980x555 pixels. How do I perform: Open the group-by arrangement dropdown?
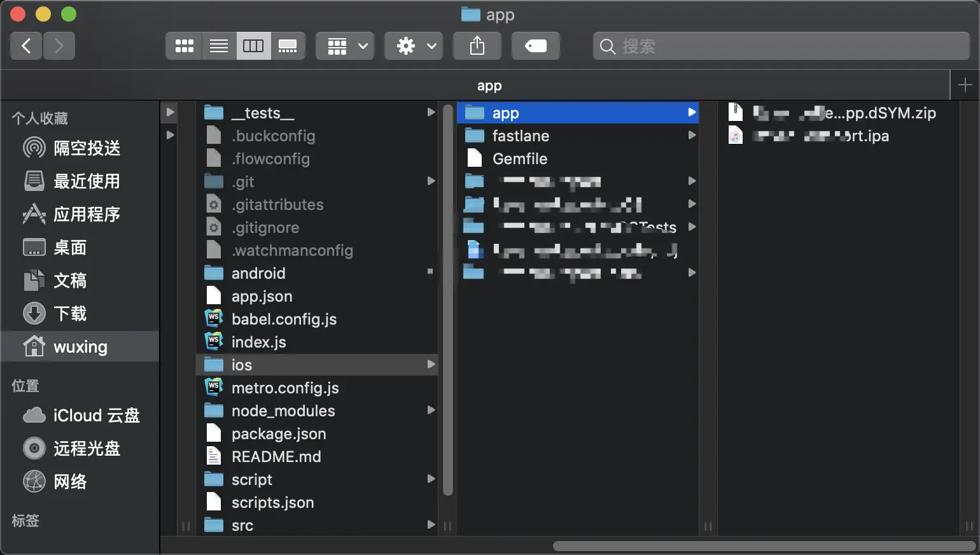(346, 46)
